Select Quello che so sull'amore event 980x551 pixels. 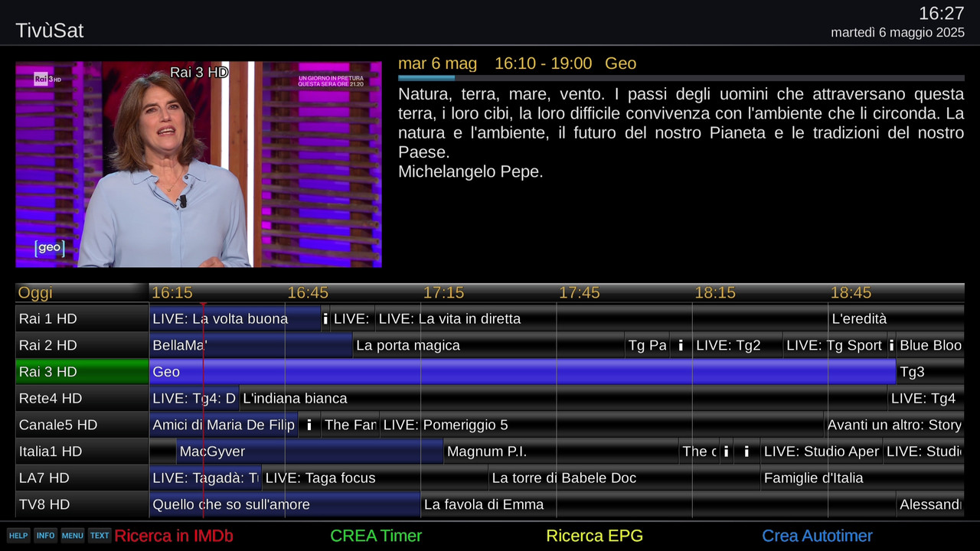coord(285,504)
